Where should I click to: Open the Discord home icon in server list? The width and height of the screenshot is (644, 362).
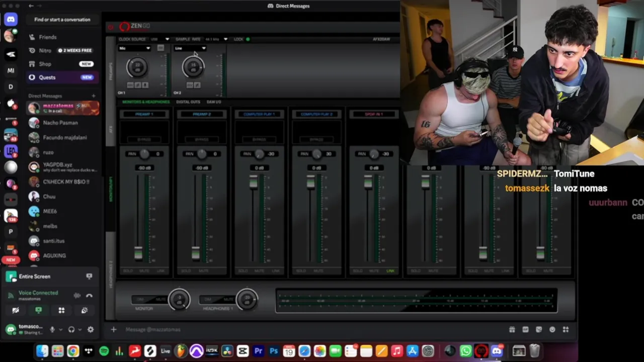(x=11, y=20)
